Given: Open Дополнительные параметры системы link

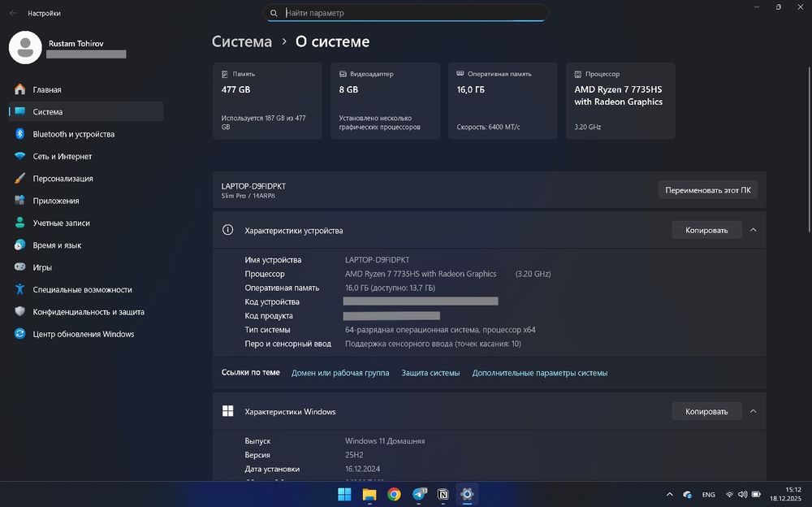Looking at the screenshot, I should [540, 373].
